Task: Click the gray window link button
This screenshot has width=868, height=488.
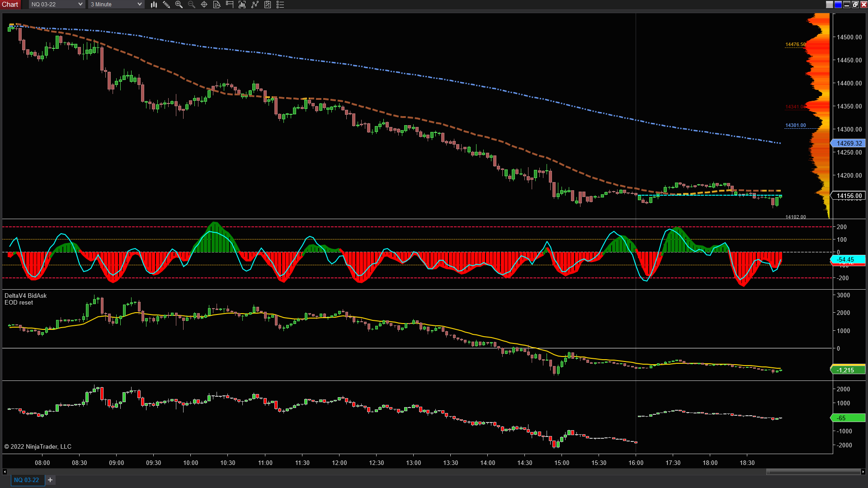Action: point(830,5)
